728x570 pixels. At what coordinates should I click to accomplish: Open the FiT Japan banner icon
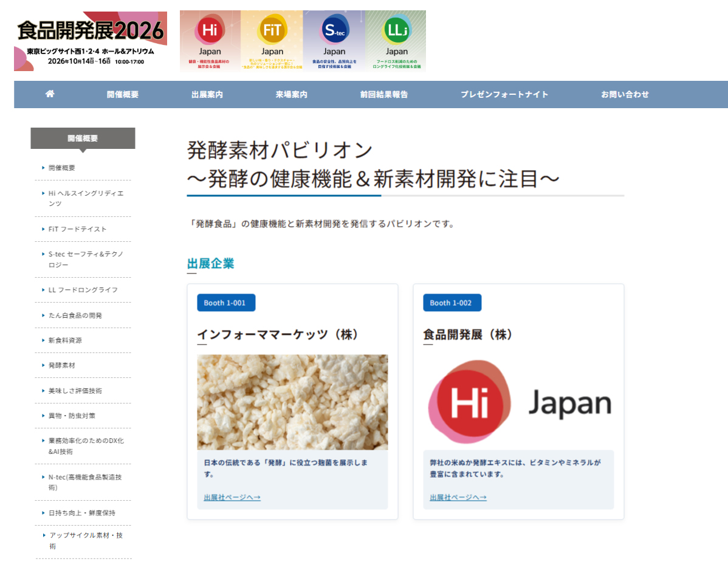pos(272,41)
